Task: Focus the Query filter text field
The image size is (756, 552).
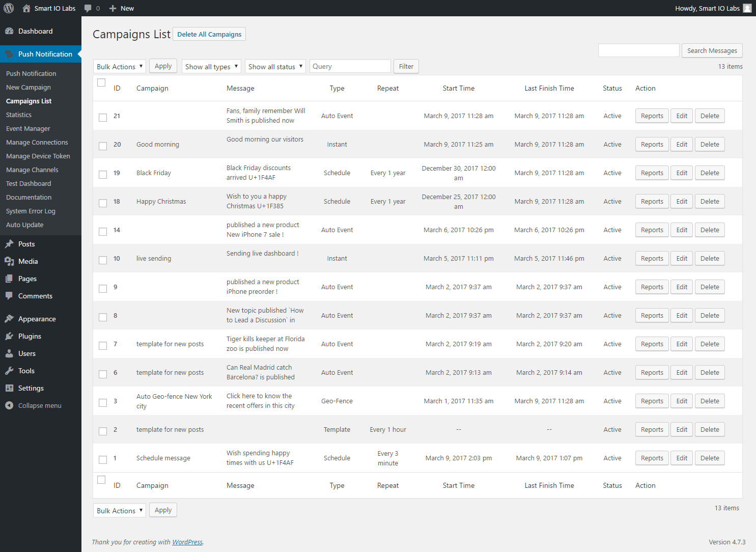Action: pyautogui.click(x=350, y=67)
